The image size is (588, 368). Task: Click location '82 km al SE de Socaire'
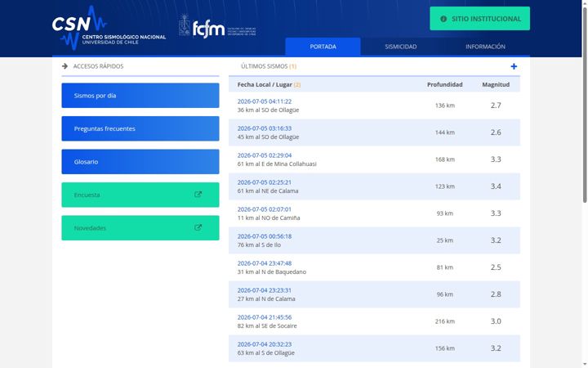[x=267, y=326]
